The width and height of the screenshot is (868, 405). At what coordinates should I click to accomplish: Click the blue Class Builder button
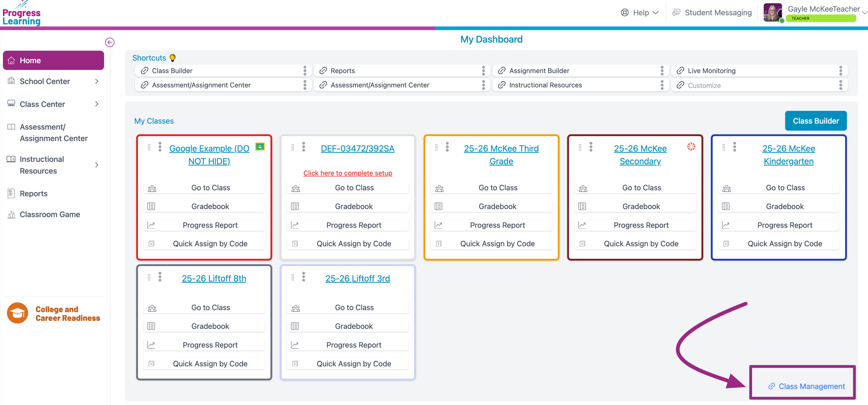tap(815, 121)
